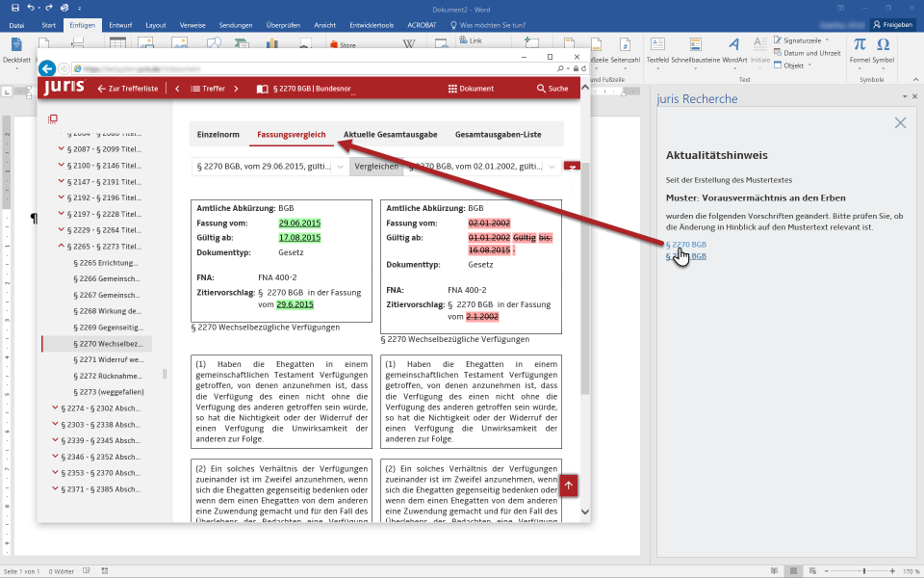Click the red scroll-to-top arrow button
This screenshot has width=924, height=578.
(568, 486)
